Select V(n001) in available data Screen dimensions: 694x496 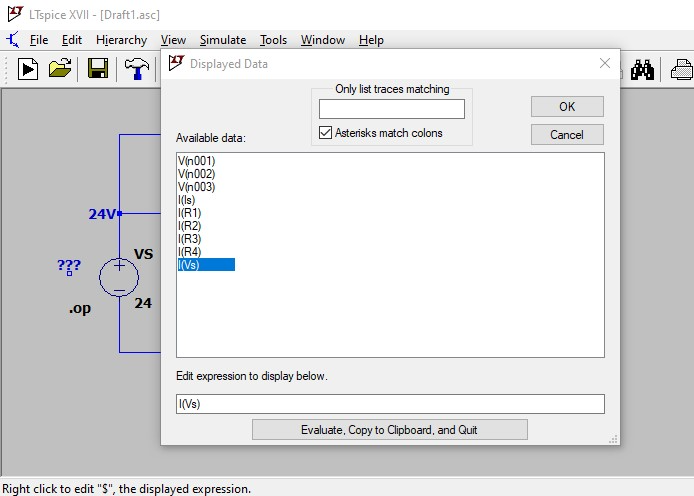[197, 161]
